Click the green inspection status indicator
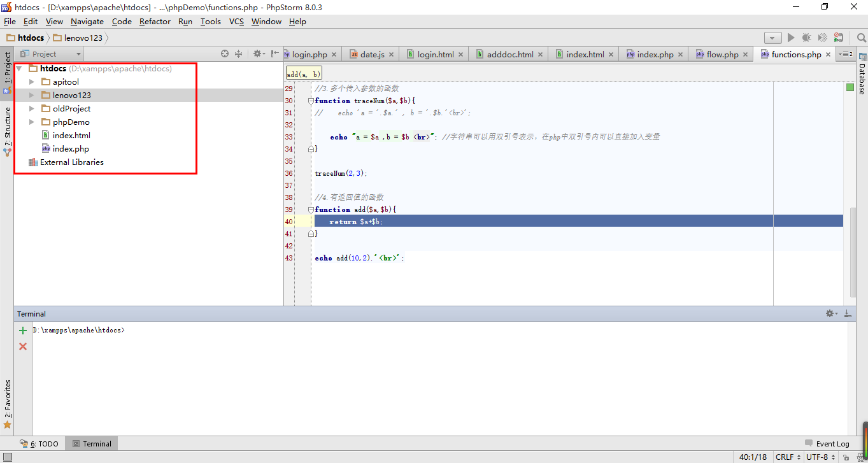The image size is (868, 463). (x=850, y=87)
